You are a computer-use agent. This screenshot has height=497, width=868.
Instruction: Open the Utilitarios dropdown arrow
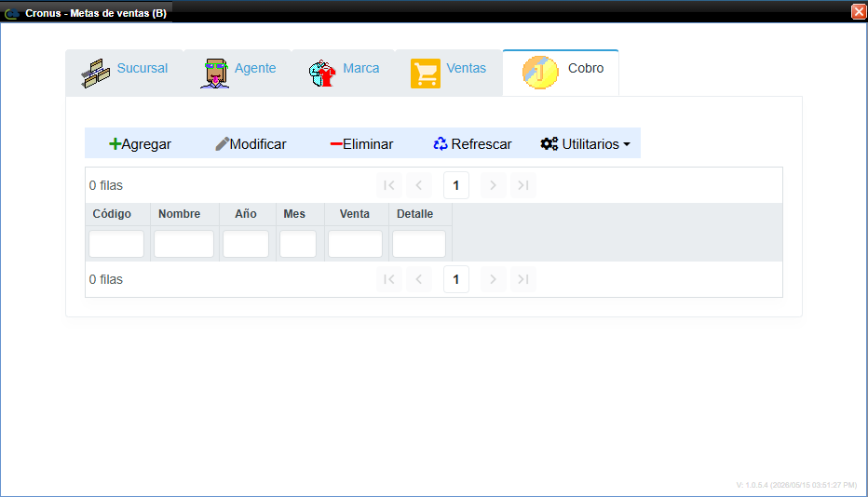pos(627,144)
